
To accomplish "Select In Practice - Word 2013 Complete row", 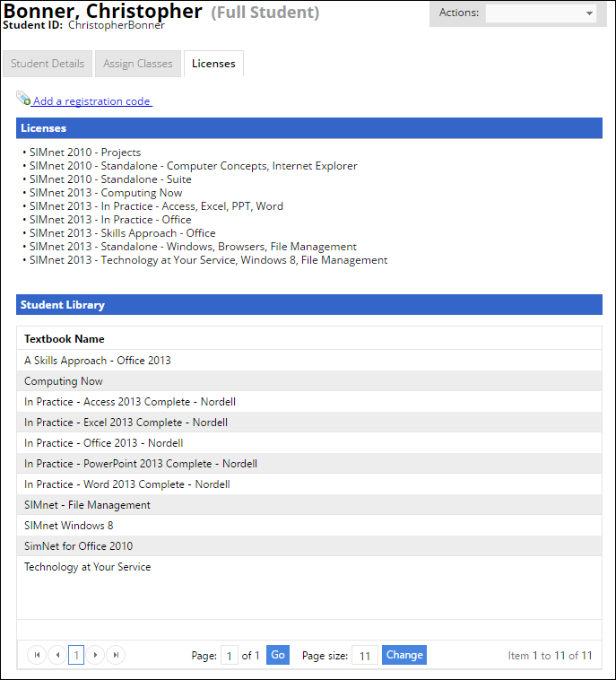I will click(x=309, y=484).
